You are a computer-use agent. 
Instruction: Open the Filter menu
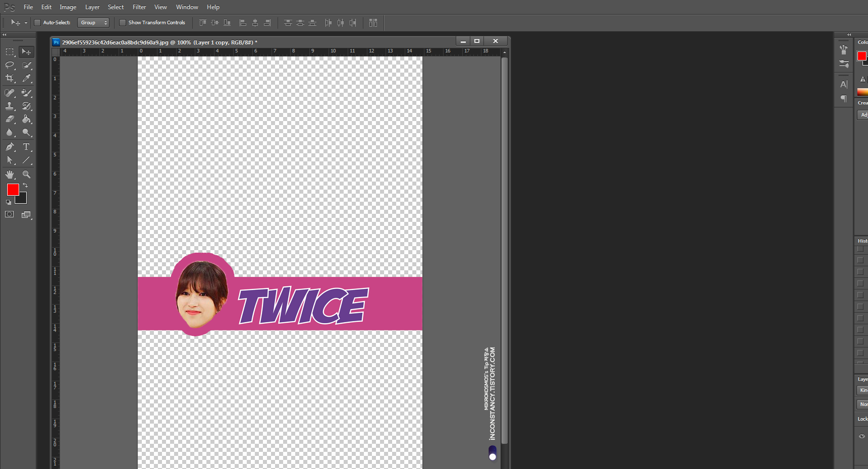click(139, 7)
